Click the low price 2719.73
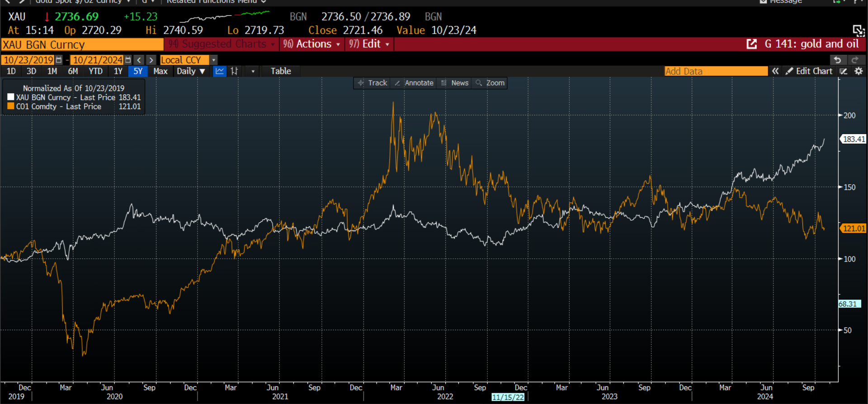 [264, 30]
